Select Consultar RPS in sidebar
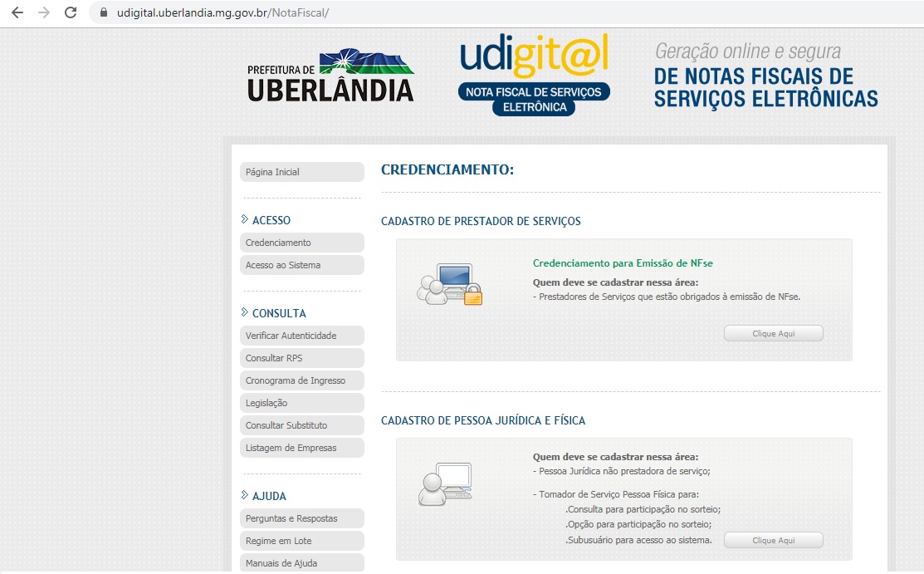The image size is (924, 574). click(x=301, y=357)
